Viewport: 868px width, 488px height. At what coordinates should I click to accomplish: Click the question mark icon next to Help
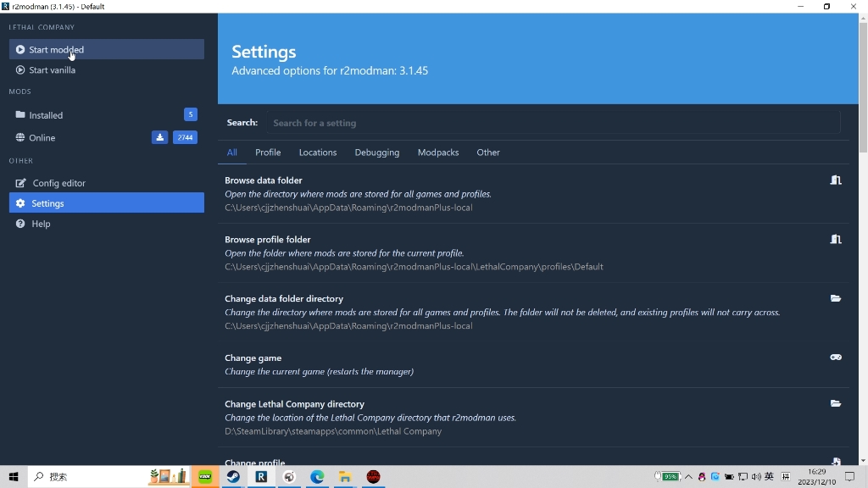coord(20,224)
